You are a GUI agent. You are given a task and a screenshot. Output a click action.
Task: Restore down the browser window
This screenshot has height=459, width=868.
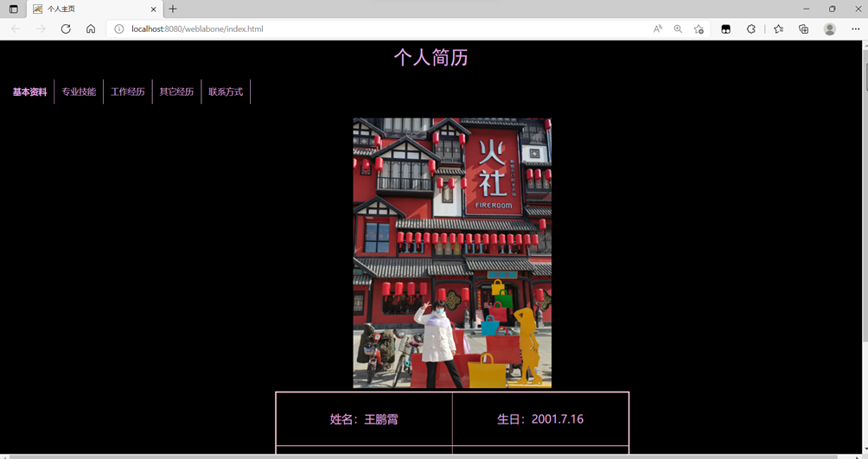coord(832,9)
